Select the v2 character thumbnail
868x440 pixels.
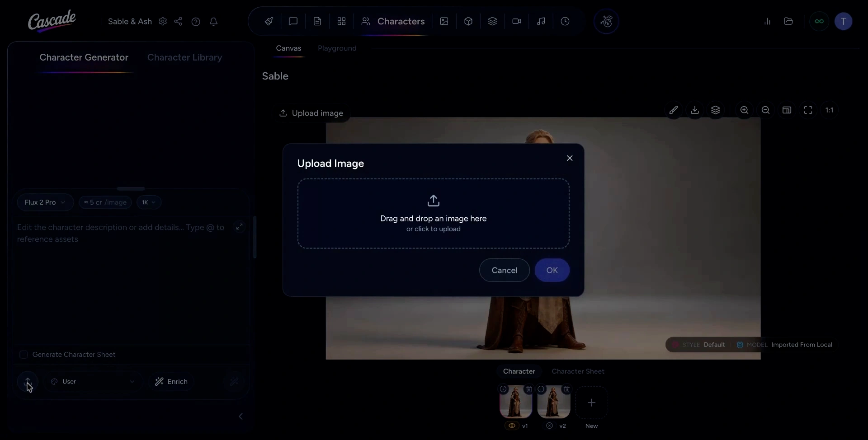554,403
